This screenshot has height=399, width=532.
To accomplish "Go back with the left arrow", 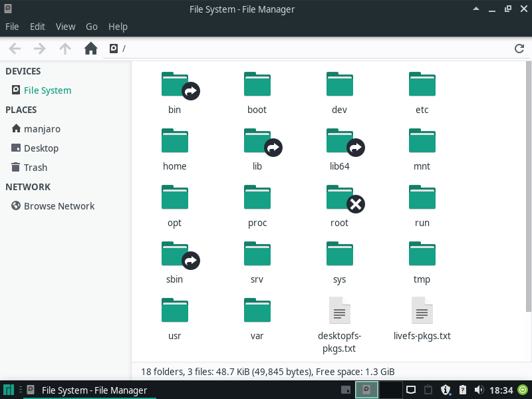I will click(15, 49).
